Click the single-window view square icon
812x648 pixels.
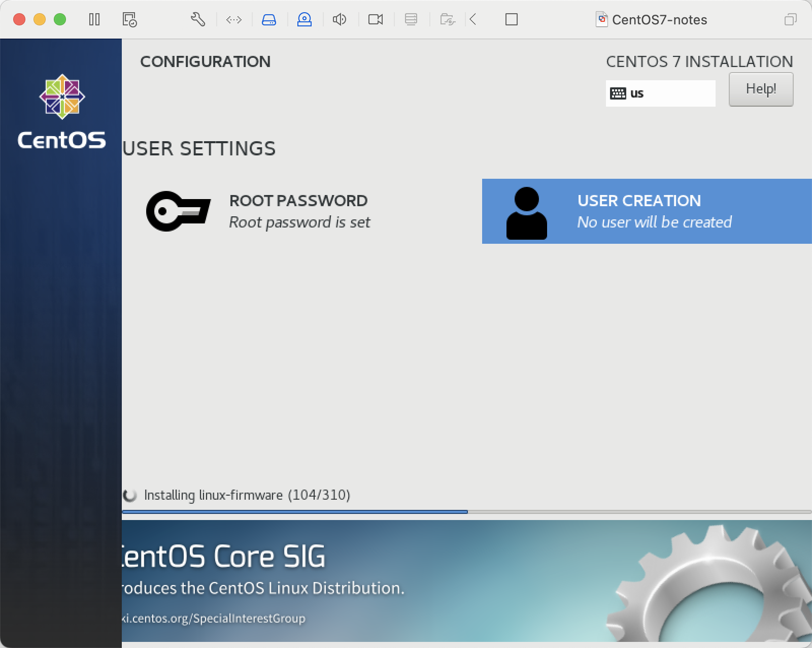pos(512,20)
